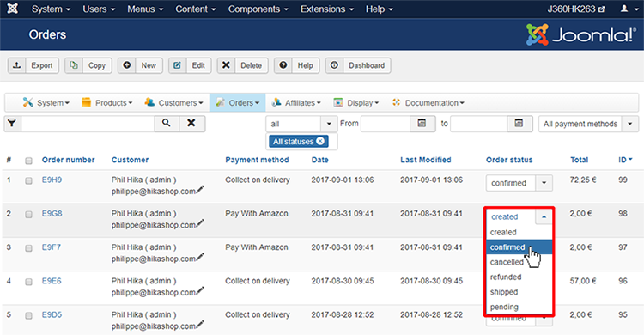Select 'confirmed' in the status list
The image size is (644, 335).
519,247
